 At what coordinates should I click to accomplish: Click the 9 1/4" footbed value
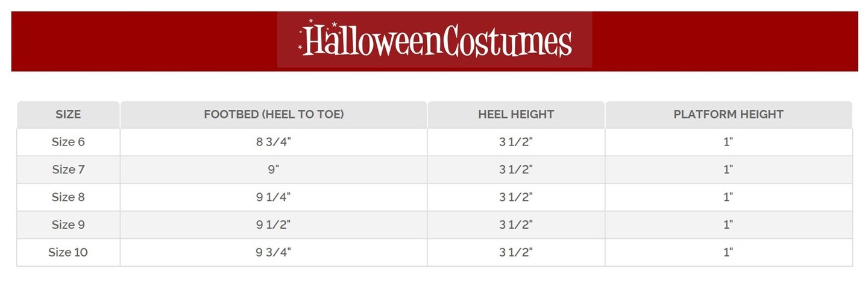click(x=274, y=197)
